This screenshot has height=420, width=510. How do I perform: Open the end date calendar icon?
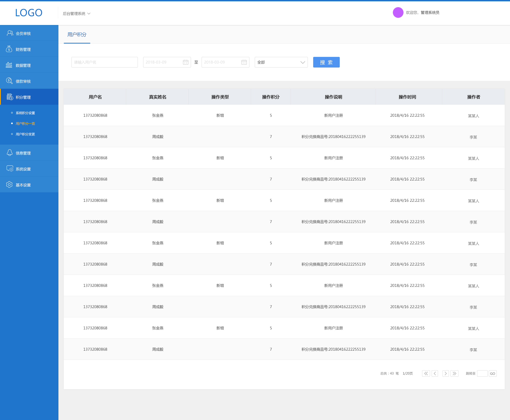(244, 62)
